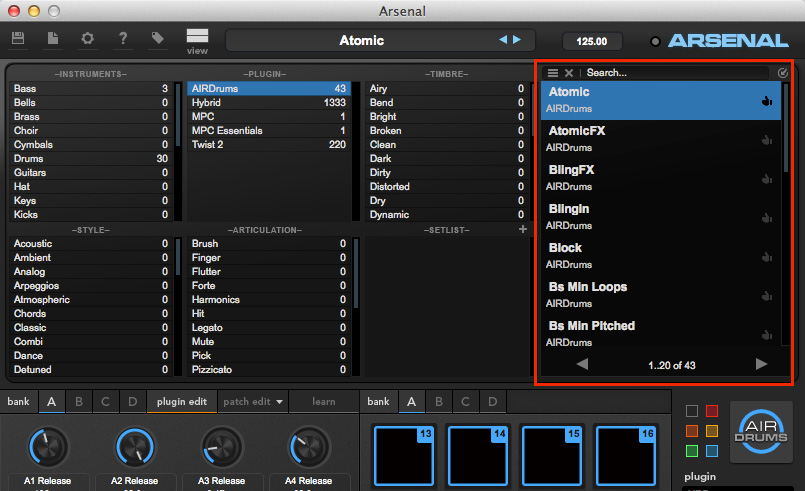Select bank C in the knob section
Image resolution: width=805 pixels, height=491 pixels.
(x=105, y=402)
